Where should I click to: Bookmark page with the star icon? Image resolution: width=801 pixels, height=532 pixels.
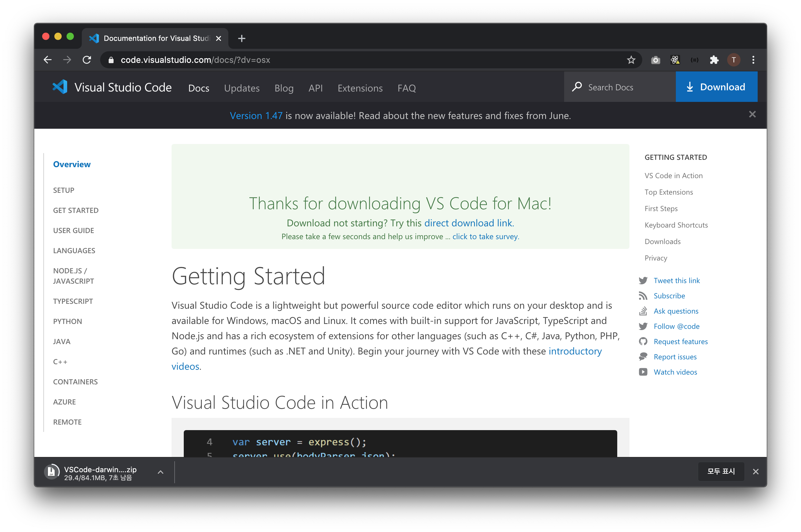[631, 60]
